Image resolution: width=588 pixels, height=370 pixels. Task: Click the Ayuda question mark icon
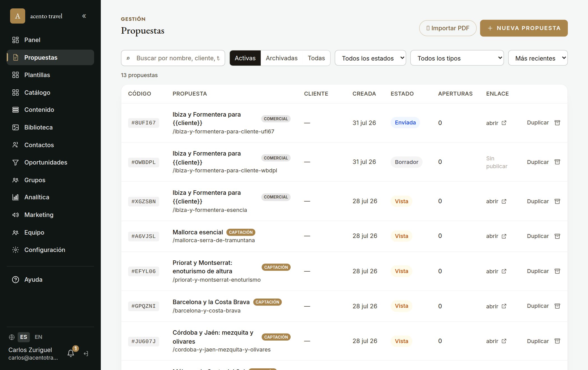pyautogui.click(x=15, y=279)
